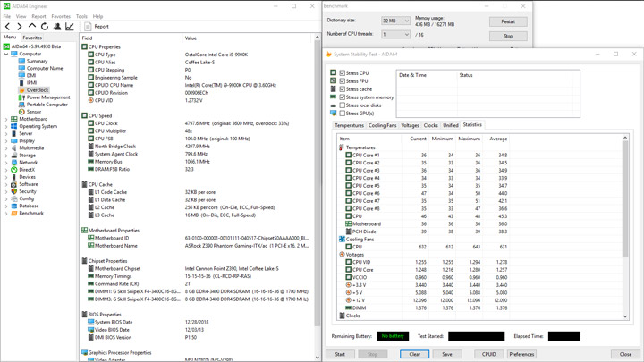Click the Up arrow toolbar icon
The image size is (644, 362).
coord(32,27)
